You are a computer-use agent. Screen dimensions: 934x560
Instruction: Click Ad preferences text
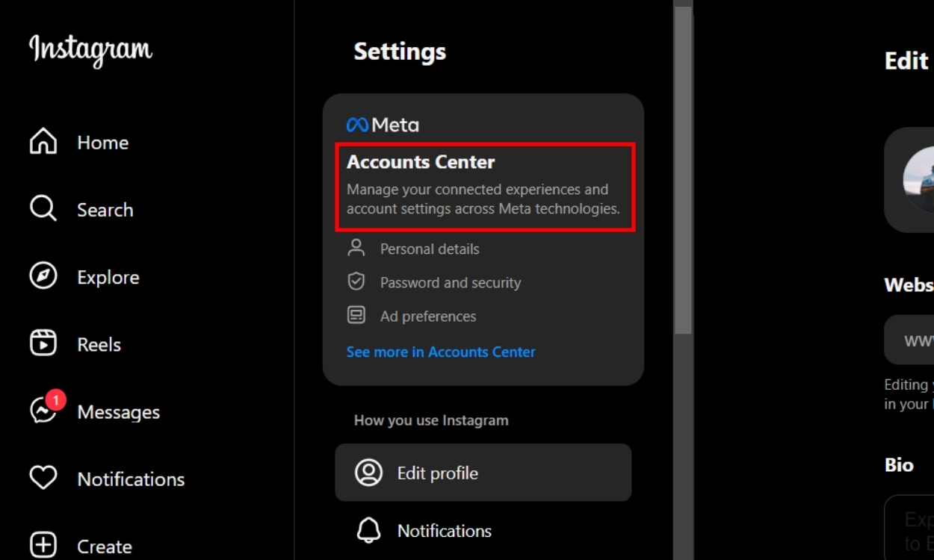pos(428,317)
